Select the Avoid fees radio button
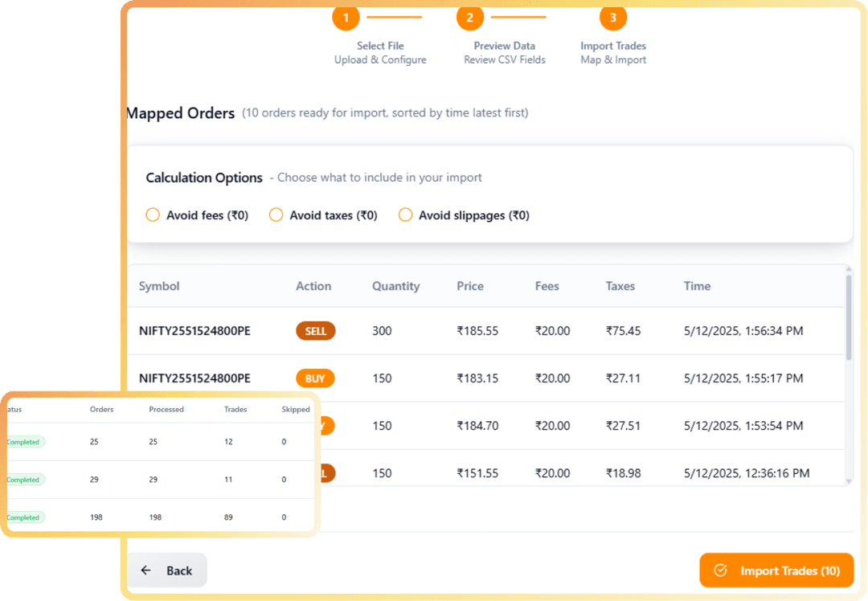This screenshot has width=868, height=601. click(153, 215)
